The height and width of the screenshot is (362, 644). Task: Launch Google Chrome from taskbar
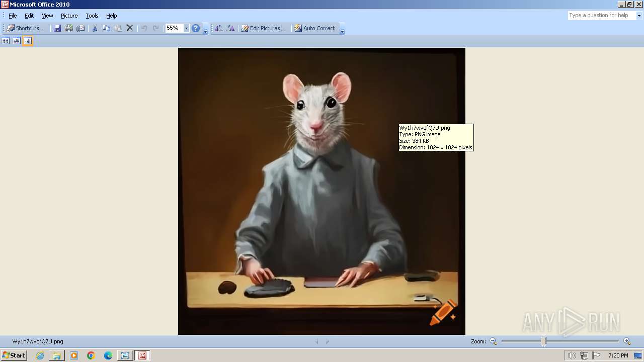click(91, 355)
